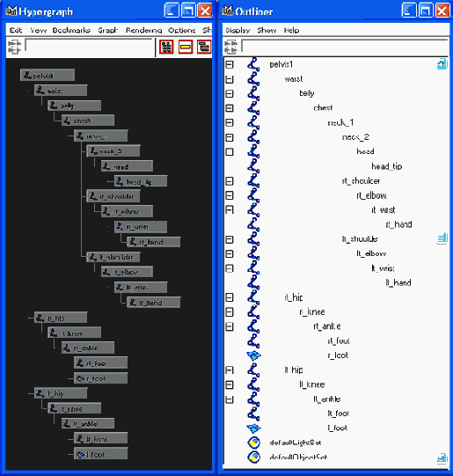The height and width of the screenshot is (476, 453).
Task: Select lt_foot in the Outliner list
Action: pyautogui.click(x=339, y=414)
